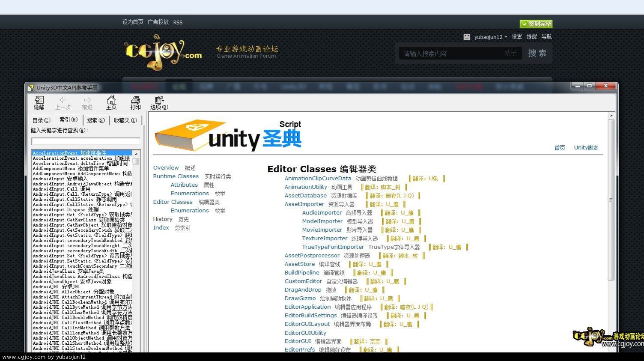The width and height of the screenshot is (644, 361).
Task: Click the 搜索 forum search button
Action: (x=537, y=53)
